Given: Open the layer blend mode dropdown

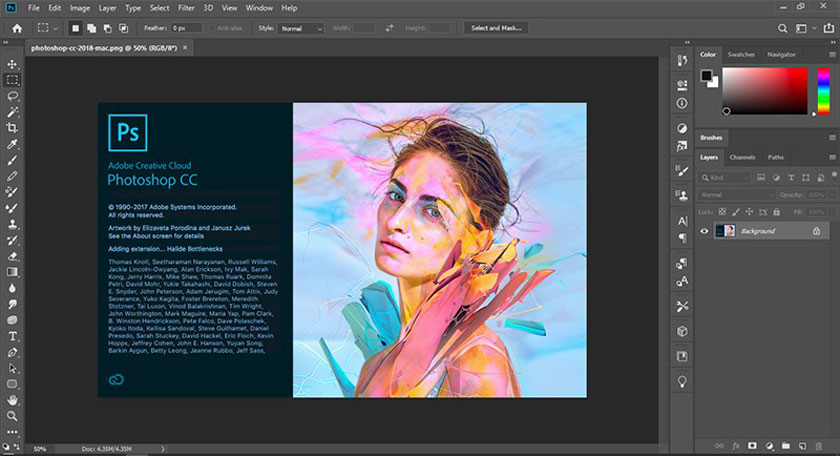Looking at the screenshot, I should coord(736,194).
